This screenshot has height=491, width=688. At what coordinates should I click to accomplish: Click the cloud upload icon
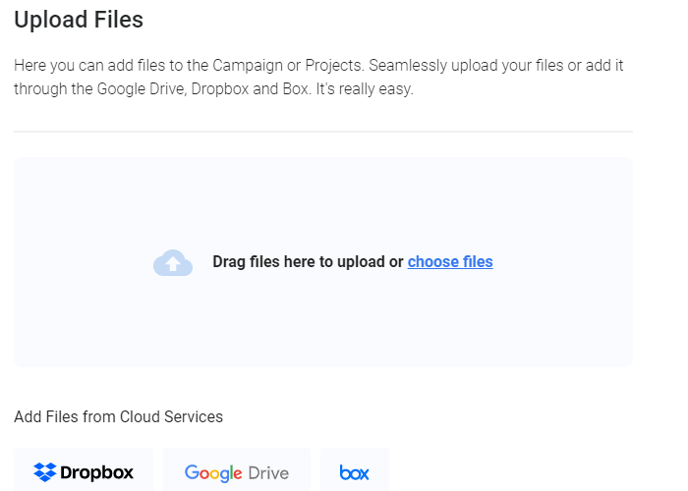(173, 263)
